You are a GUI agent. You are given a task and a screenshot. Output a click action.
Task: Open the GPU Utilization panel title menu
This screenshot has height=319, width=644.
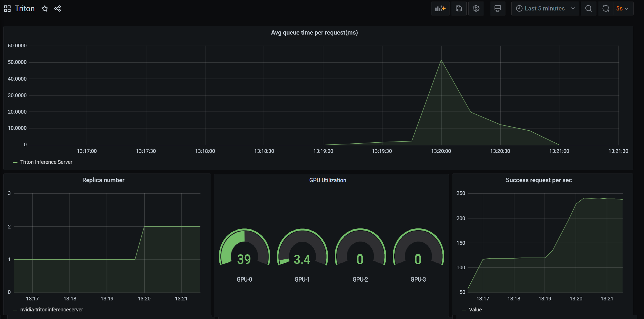328,180
